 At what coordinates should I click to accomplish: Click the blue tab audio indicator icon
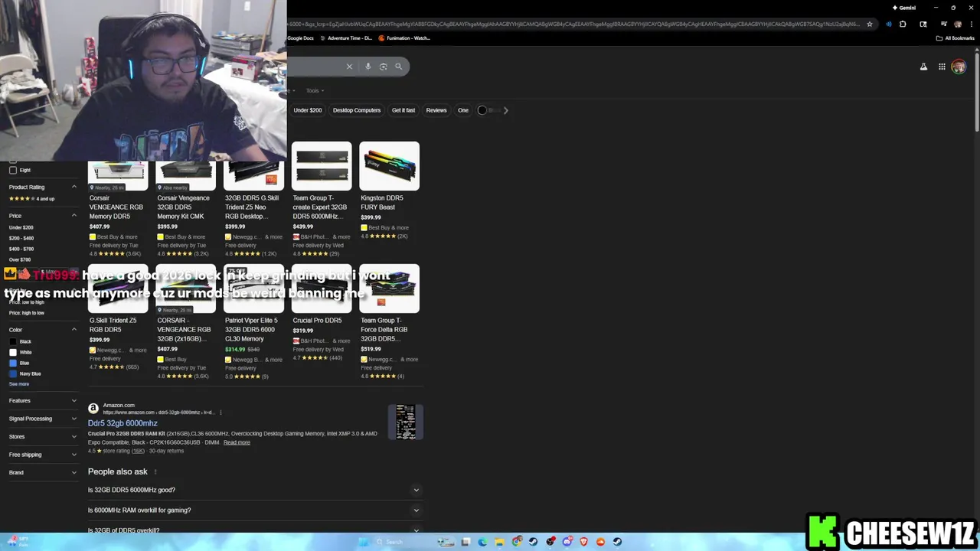pyautogui.click(x=888, y=24)
